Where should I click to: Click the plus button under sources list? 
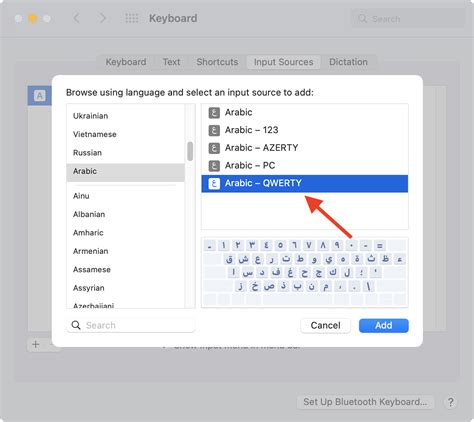[36, 345]
